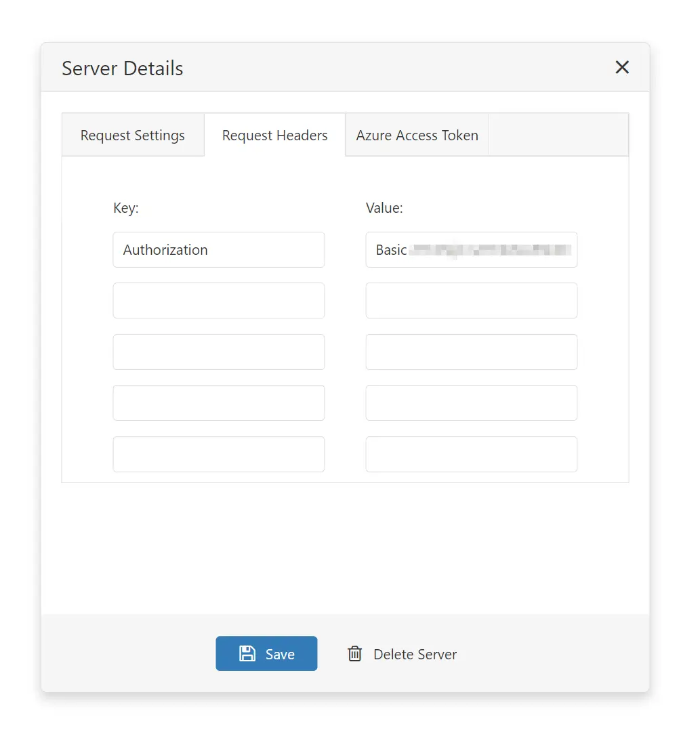Select the second empty Value field
700x744 pixels.
pyautogui.click(x=471, y=300)
